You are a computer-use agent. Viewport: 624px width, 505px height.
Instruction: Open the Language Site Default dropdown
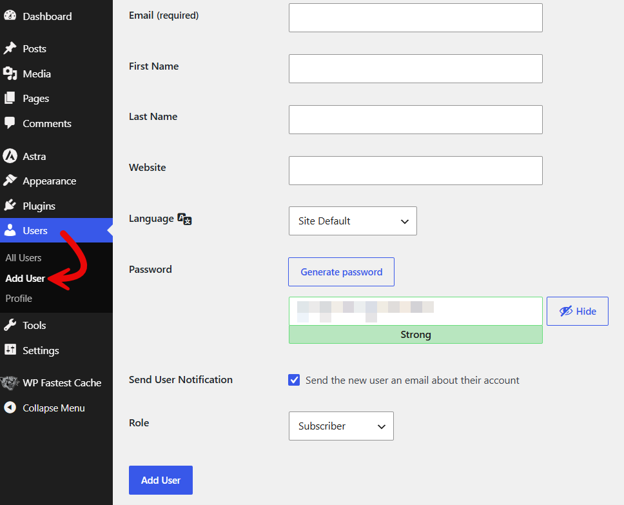[353, 221]
